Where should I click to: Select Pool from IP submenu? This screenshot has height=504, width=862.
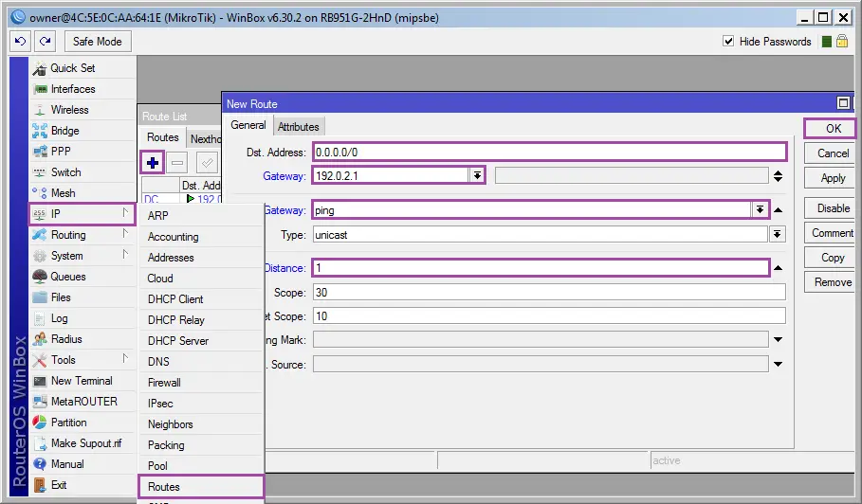click(x=201, y=466)
